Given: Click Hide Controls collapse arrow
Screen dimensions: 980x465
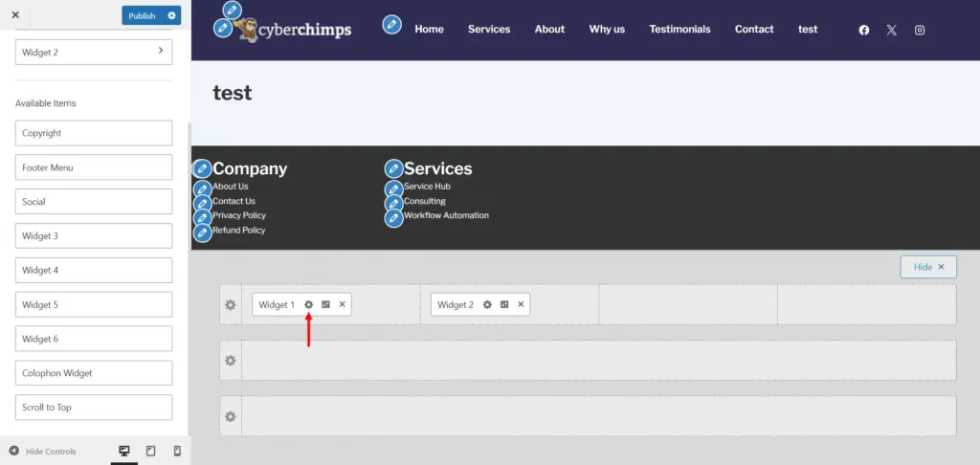Looking at the screenshot, I should tap(13, 451).
